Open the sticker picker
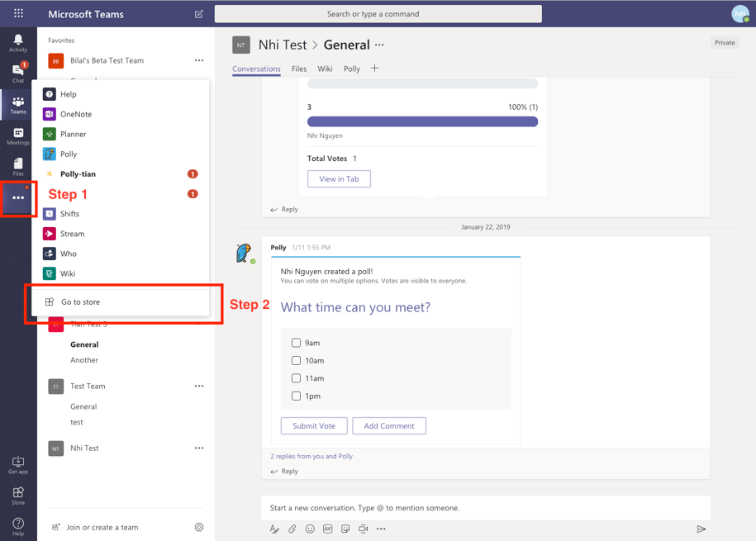Viewport: 756px width, 541px height. click(x=345, y=529)
